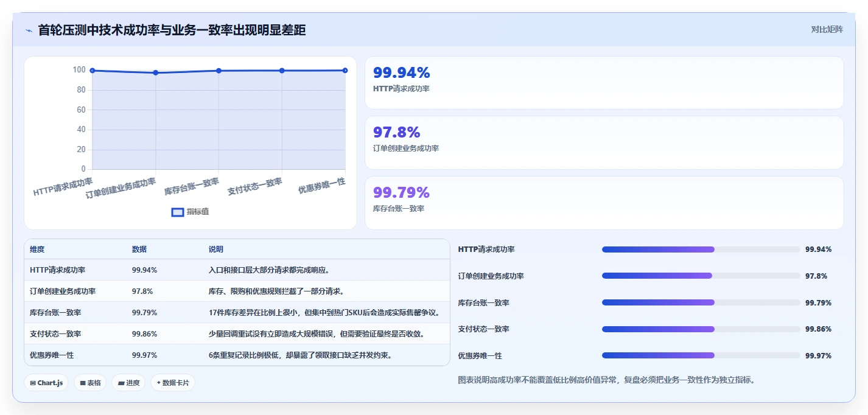Click the 99.86% cell in the table
Screen dimensions: 868x415
tap(145, 334)
